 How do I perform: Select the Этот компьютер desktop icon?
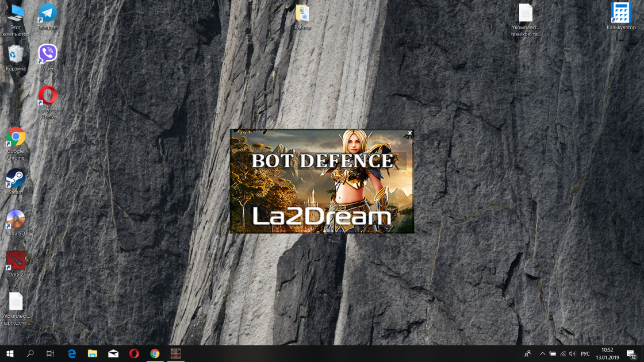16,14
